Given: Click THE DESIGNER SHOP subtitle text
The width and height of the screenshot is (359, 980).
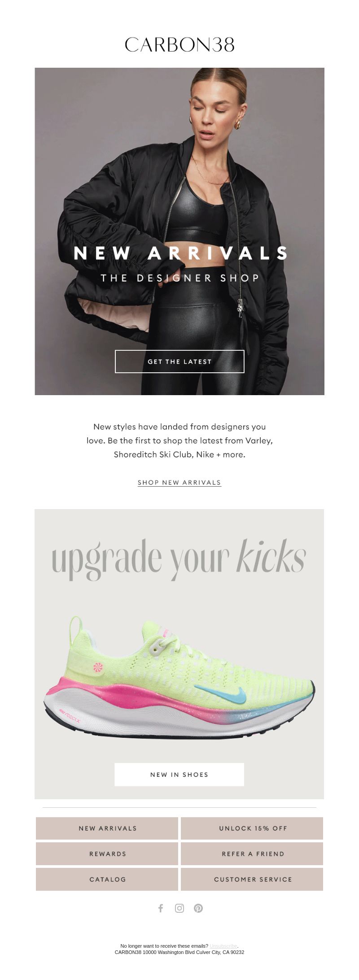Looking at the screenshot, I should [180, 278].
